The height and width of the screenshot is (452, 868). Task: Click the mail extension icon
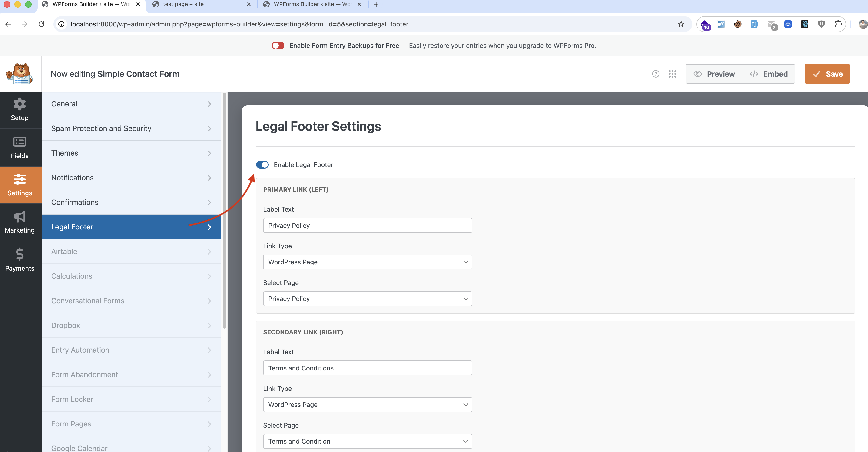(x=772, y=25)
